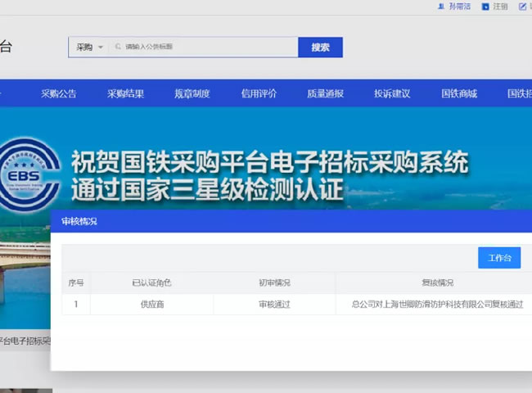Viewport: 532px width, 393px height.
Task: Click the banner headline 祝贺国铁采购平台电子招标采购系统
Action: click(x=270, y=162)
